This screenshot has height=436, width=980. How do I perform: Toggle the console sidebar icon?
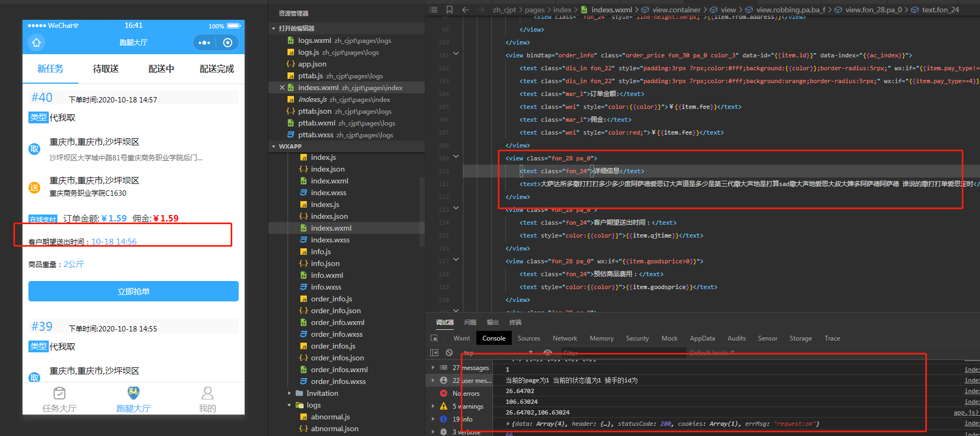[x=434, y=352]
